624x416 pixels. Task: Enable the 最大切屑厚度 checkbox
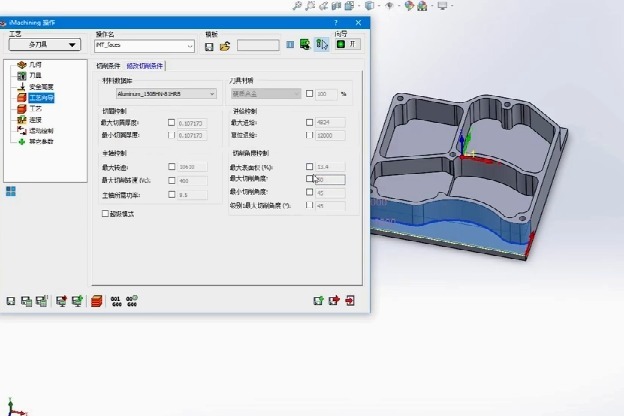(172, 123)
